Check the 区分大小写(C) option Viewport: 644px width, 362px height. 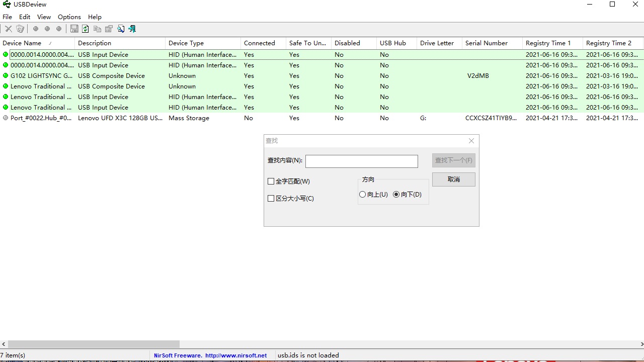click(x=271, y=198)
